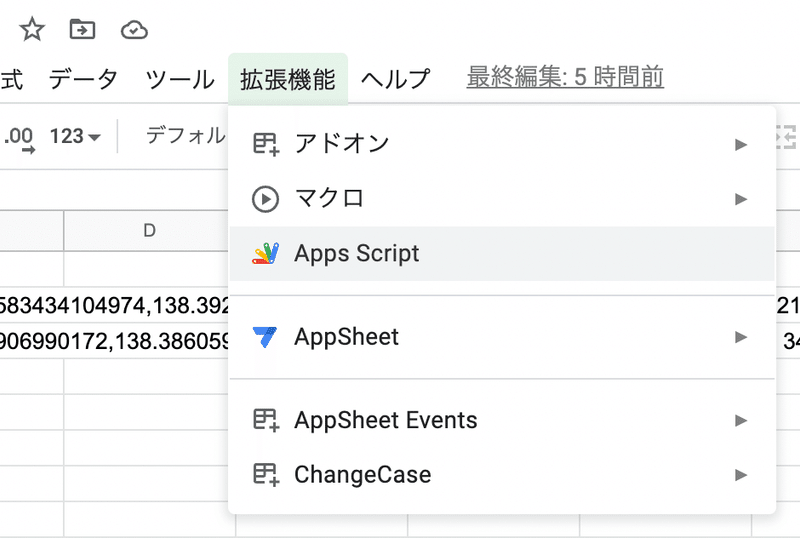Expand the ChangeCase submenu arrow

click(741, 474)
